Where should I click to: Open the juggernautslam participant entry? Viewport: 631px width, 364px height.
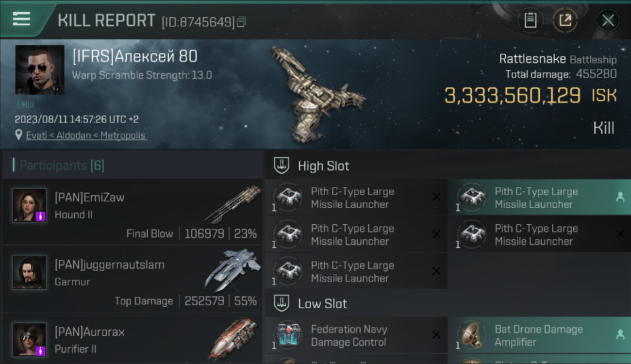(x=132, y=279)
